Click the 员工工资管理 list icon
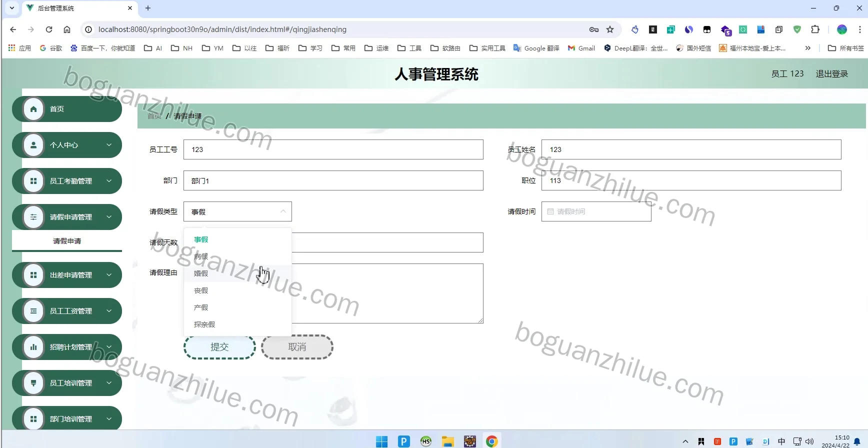The image size is (868, 448). click(x=33, y=311)
